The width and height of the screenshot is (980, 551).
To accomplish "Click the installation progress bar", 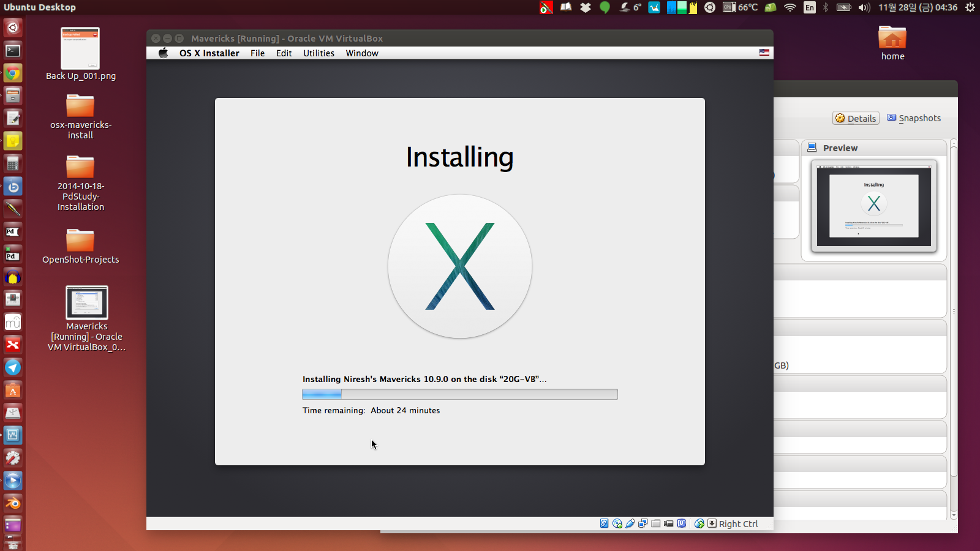I will (x=460, y=394).
